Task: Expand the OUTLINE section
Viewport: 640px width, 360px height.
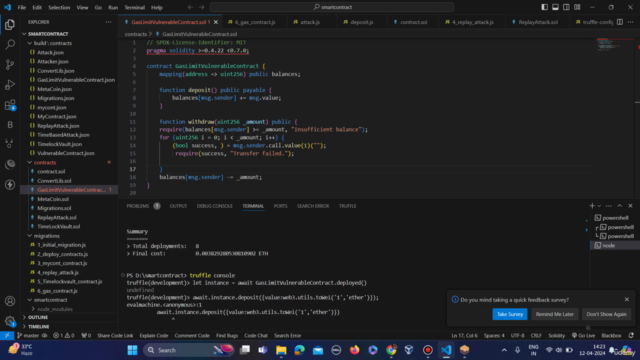Action: click(38, 317)
